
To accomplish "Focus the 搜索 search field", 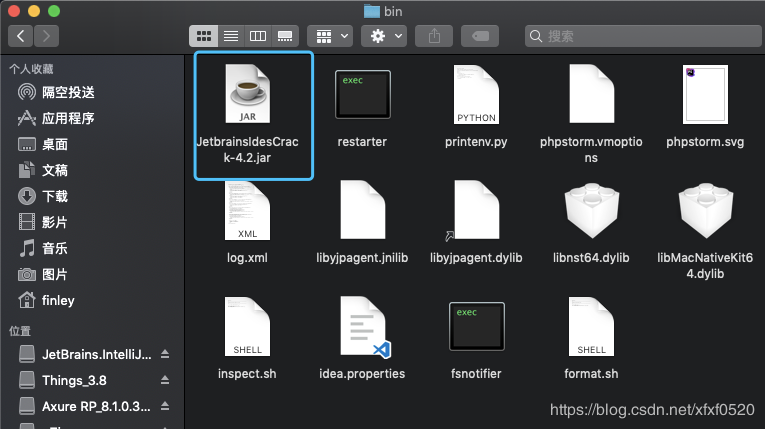I will pyautogui.click(x=643, y=36).
